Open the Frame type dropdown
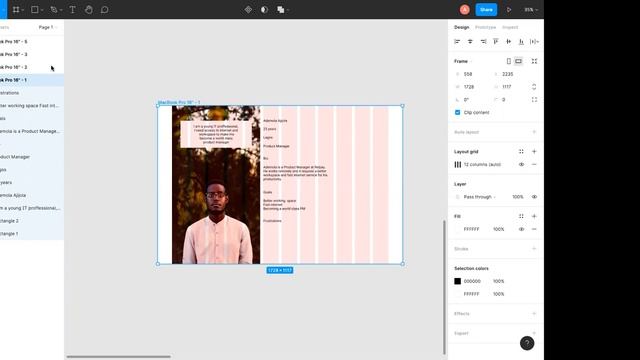This screenshot has width=640, height=360. point(463,61)
